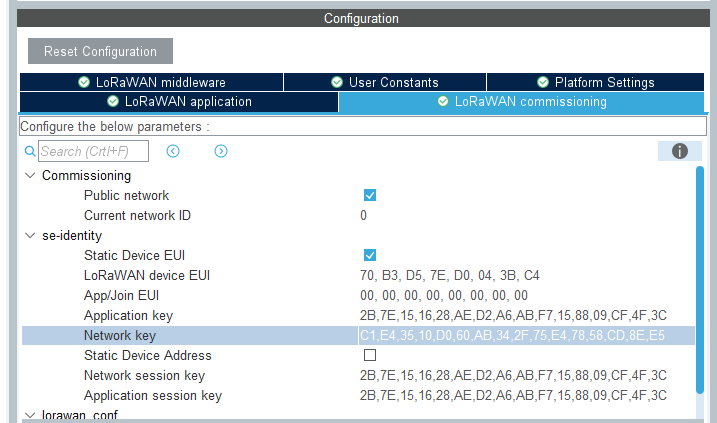Click the Commissioning group label
Screen dimensions: 717x423
click(x=86, y=176)
